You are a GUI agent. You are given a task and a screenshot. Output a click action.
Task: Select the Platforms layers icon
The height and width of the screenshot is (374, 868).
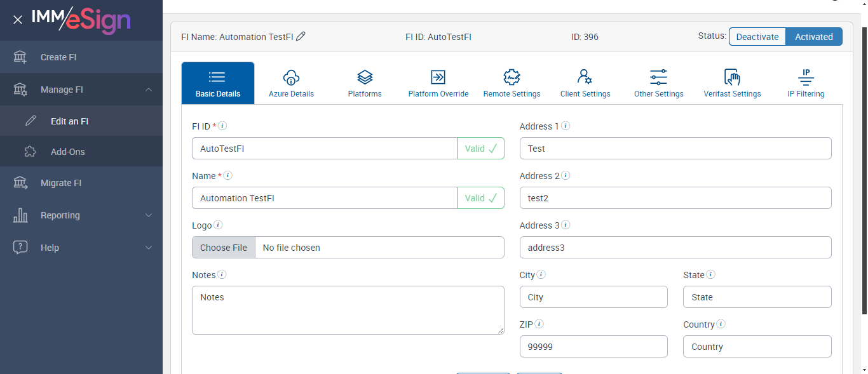click(365, 77)
